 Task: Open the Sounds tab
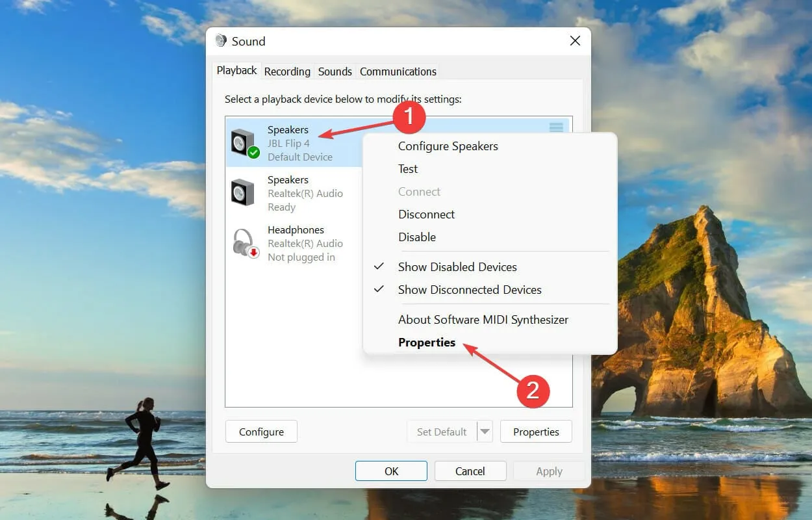coord(335,71)
